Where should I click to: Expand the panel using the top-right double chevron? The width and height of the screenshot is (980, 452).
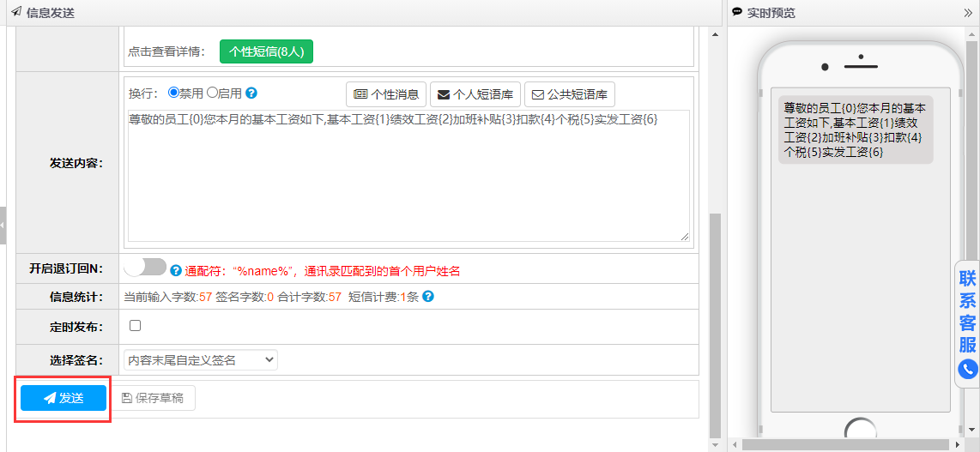(x=969, y=13)
